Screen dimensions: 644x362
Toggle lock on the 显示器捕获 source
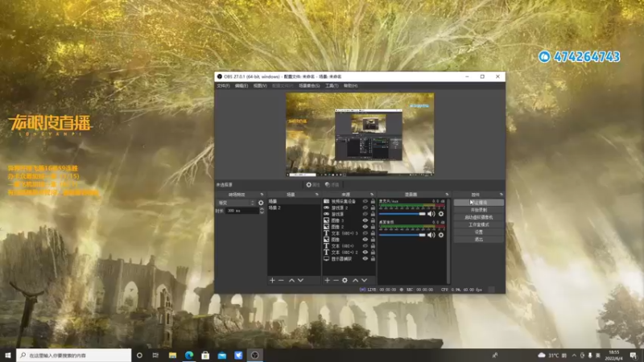coord(373,258)
